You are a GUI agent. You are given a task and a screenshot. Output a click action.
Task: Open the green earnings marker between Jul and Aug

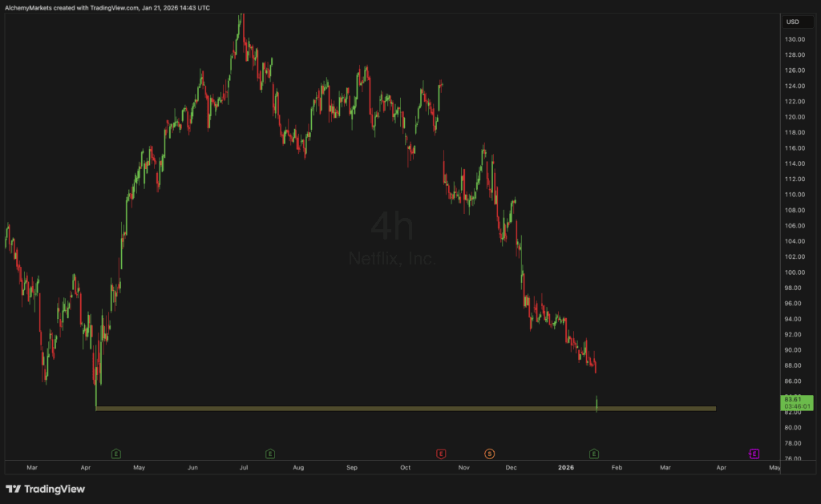coord(270,454)
